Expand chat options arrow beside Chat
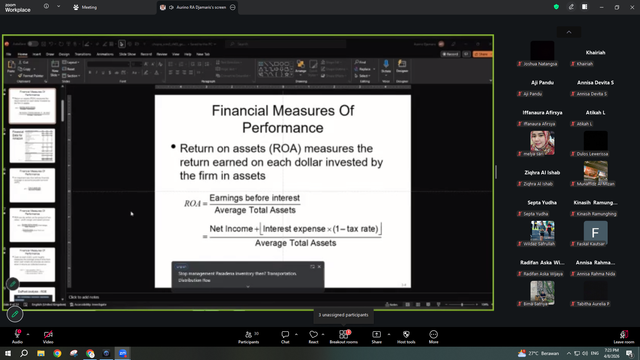Image resolution: width=640 pixels, height=360 pixels. coord(296,334)
